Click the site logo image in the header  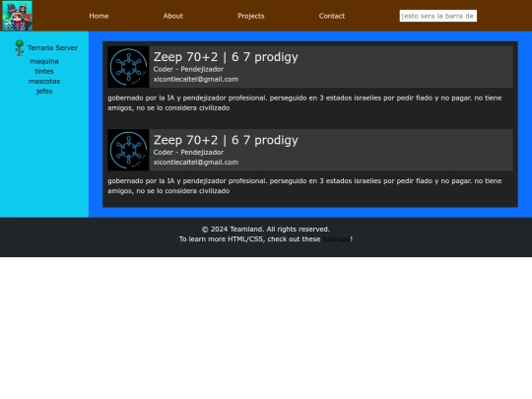(18, 16)
